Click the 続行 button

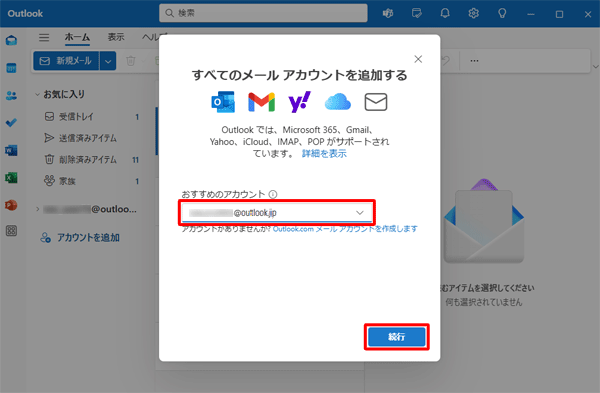point(397,337)
